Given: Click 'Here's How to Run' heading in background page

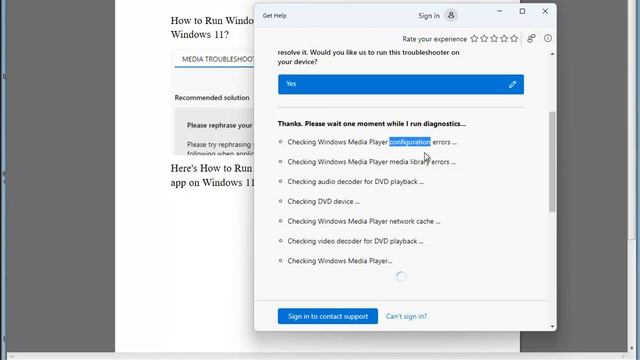Looking at the screenshot, I should (211, 168).
